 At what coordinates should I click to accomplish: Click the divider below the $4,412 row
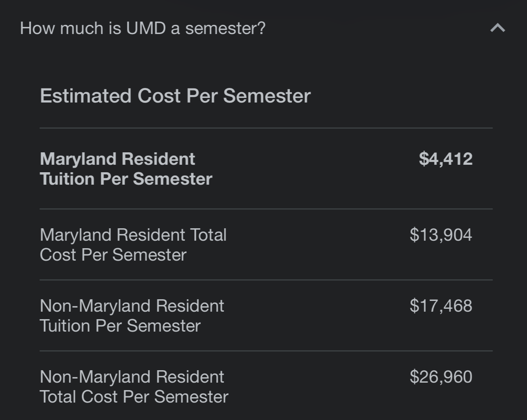[x=266, y=209]
